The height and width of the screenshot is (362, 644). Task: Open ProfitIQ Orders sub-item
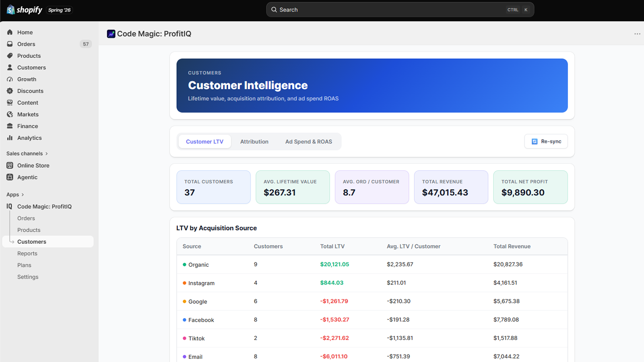pos(26,218)
